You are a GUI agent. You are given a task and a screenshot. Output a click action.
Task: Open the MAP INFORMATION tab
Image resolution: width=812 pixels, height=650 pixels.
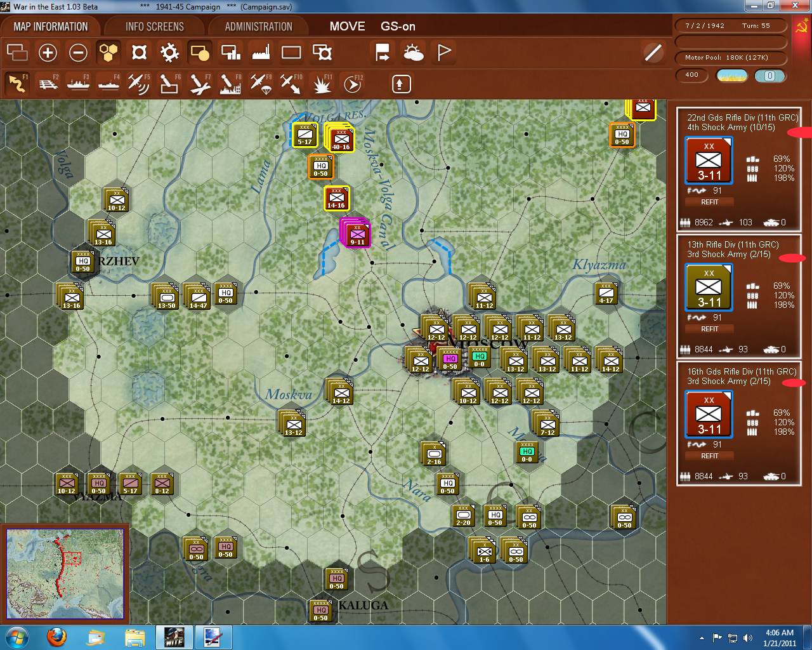pyautogui.click(x=51, y=27)
